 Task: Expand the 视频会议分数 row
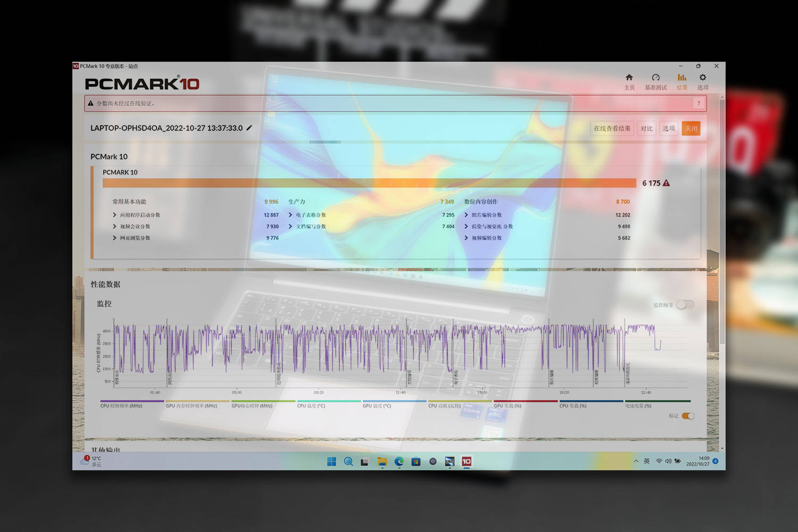[x=114, y=227]
